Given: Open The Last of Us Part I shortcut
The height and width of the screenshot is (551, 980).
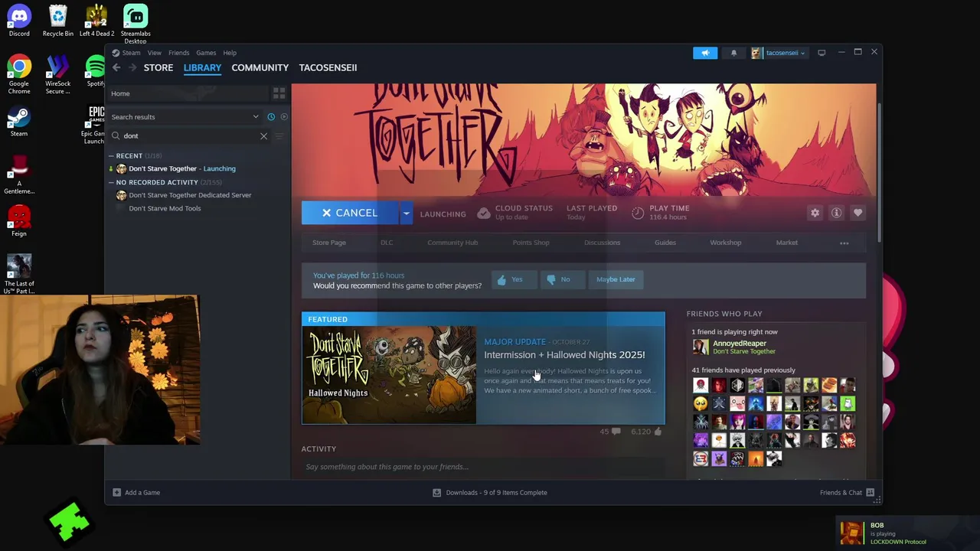Looking at the screenshot, I should [19, 274].
